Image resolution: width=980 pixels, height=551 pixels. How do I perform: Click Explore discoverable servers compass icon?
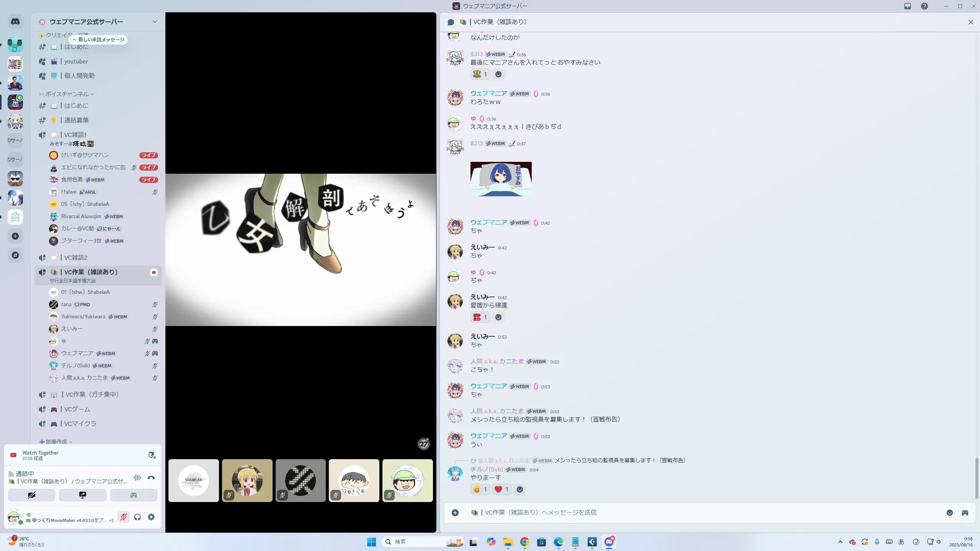coord(15,255)
